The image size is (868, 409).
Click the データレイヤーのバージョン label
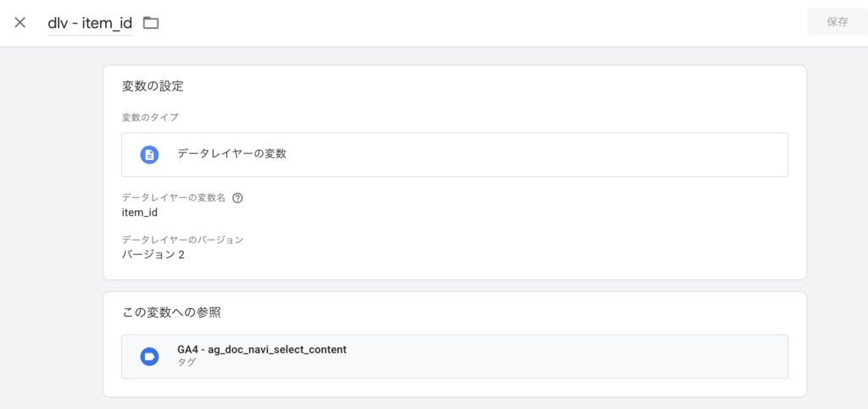182,240
